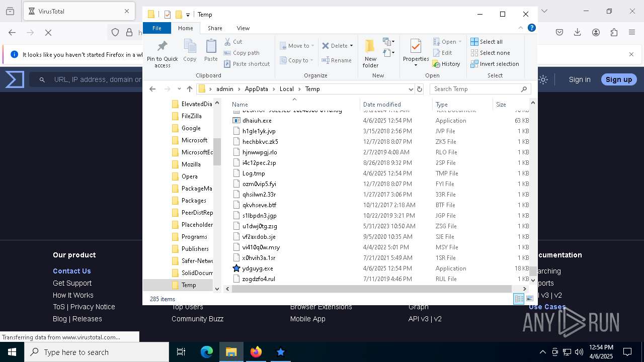Open Firefox extensions icon

pos(614,32)
